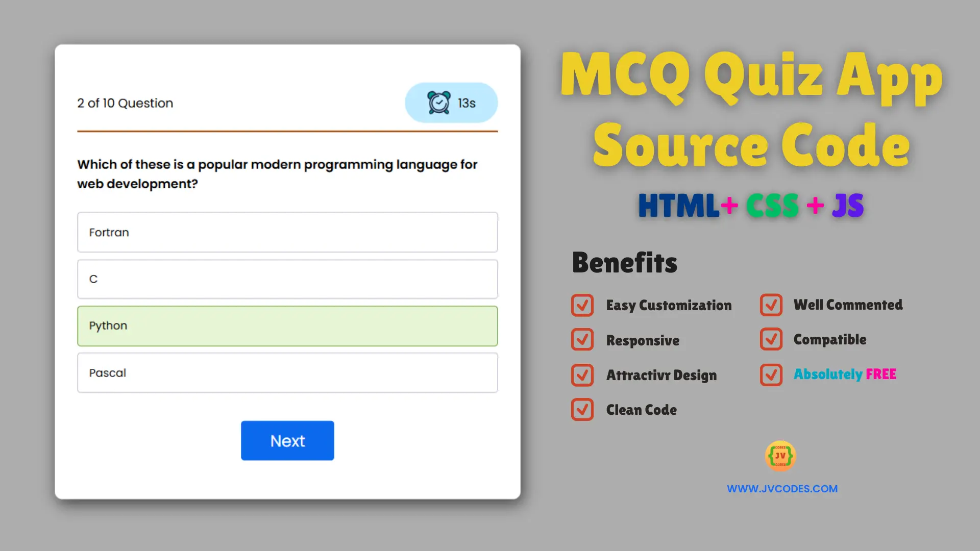The height and width of the screenshot is (551, 980).
Task: Select the Fortran answer option
Action: (288, 232)
